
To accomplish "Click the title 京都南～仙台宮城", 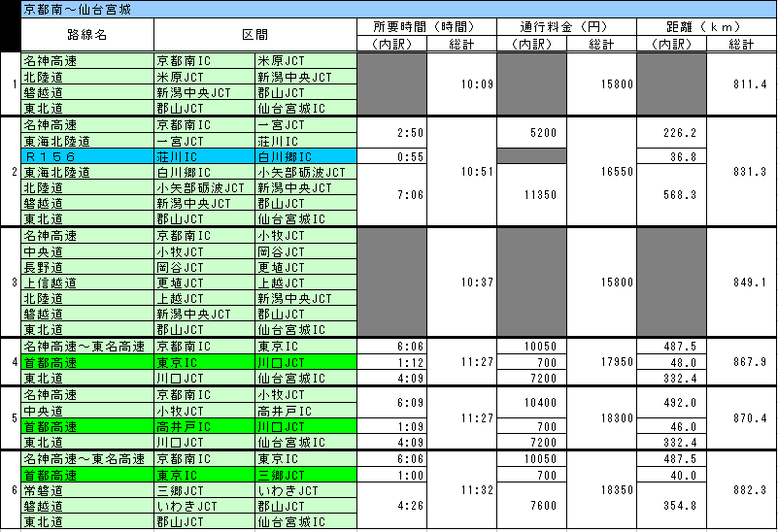I will point(77,10).
